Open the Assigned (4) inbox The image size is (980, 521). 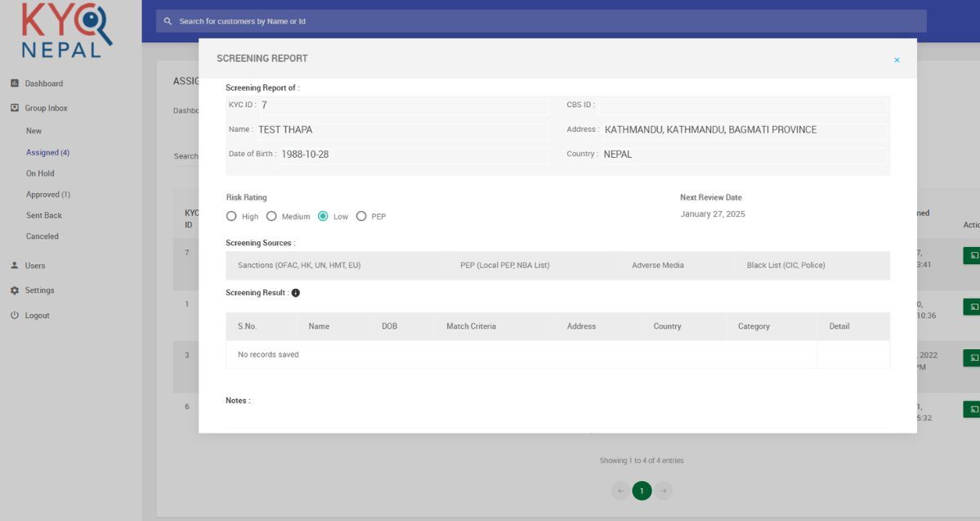[47, 152]
